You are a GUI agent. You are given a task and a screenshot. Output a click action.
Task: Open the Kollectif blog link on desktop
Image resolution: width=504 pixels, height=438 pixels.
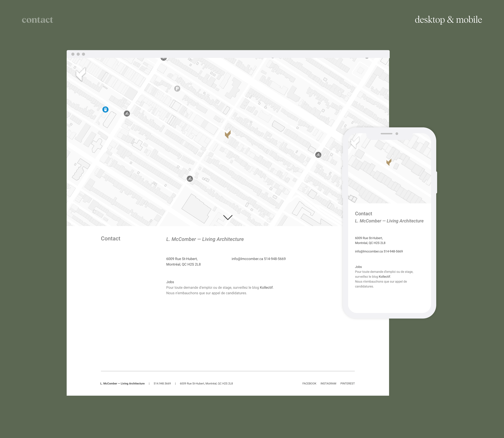click(x=266, y=287)
